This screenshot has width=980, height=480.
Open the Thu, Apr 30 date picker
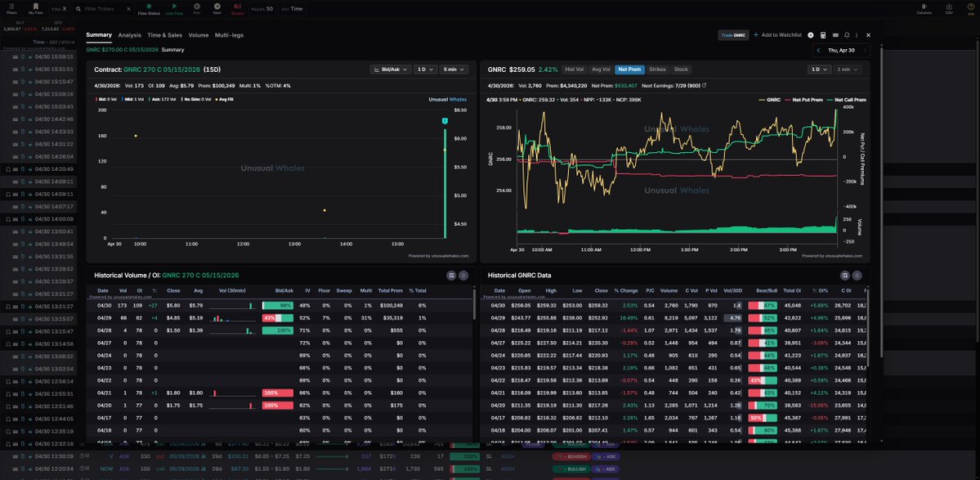[x=840, y=50]
